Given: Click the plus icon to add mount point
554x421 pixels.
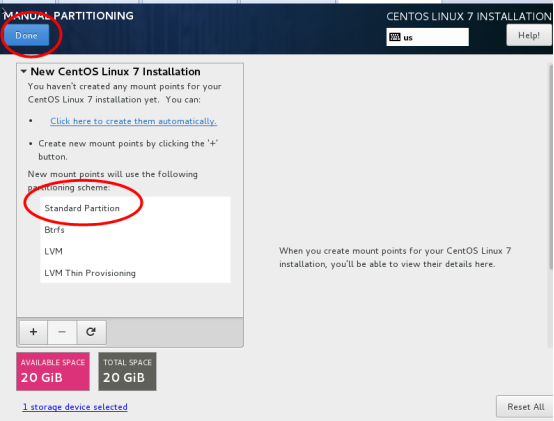Looking at the screenshot, I should pos(33,332).
